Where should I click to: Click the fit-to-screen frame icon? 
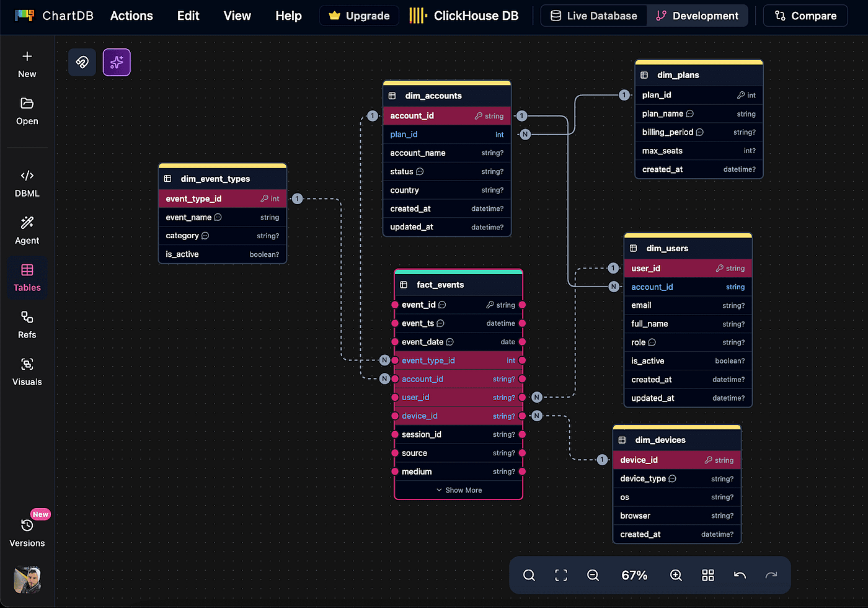coord(561,575)
